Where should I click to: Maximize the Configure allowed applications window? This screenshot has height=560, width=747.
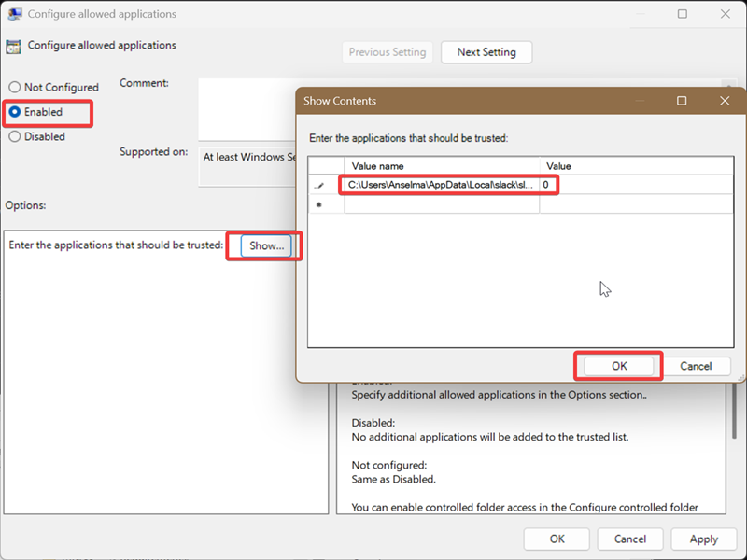[683, 14]
